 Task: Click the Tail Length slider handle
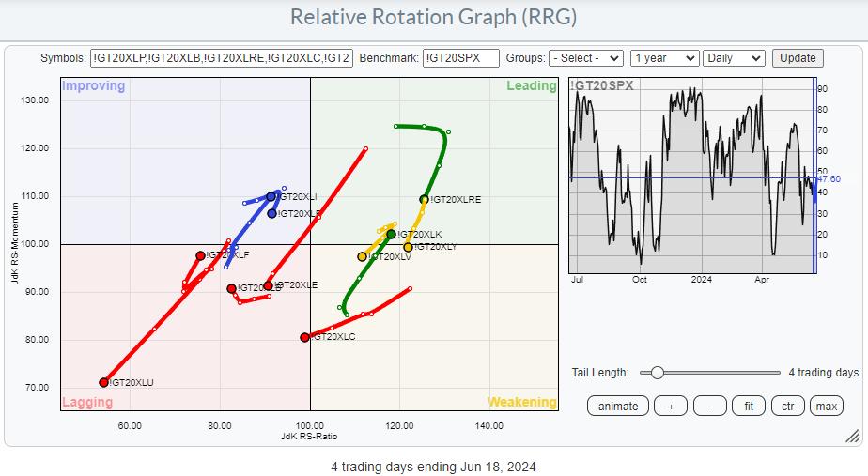(658, 373)
